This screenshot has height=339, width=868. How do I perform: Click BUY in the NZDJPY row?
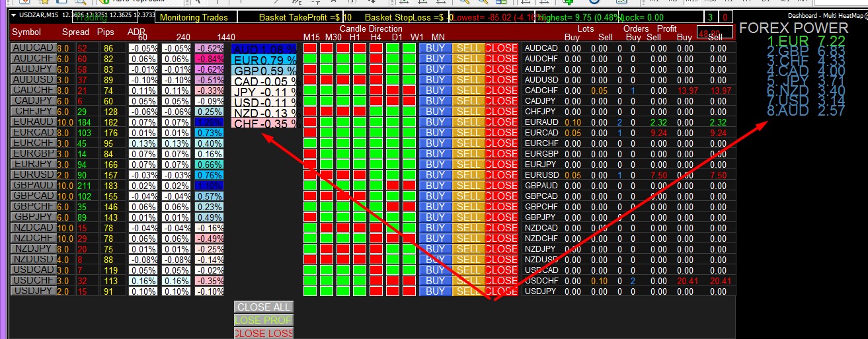[435, 249]
